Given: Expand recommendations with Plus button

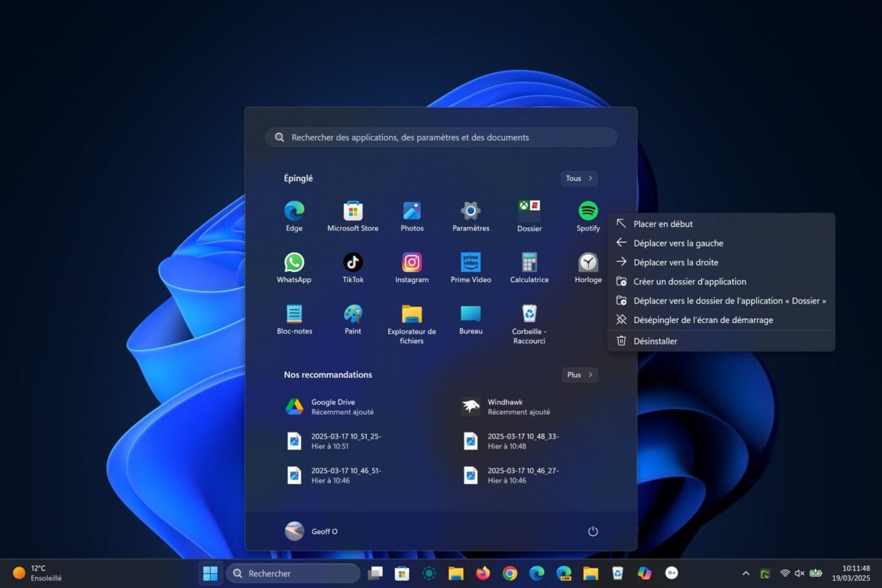Looking at the screenshot, I should 579,375.
